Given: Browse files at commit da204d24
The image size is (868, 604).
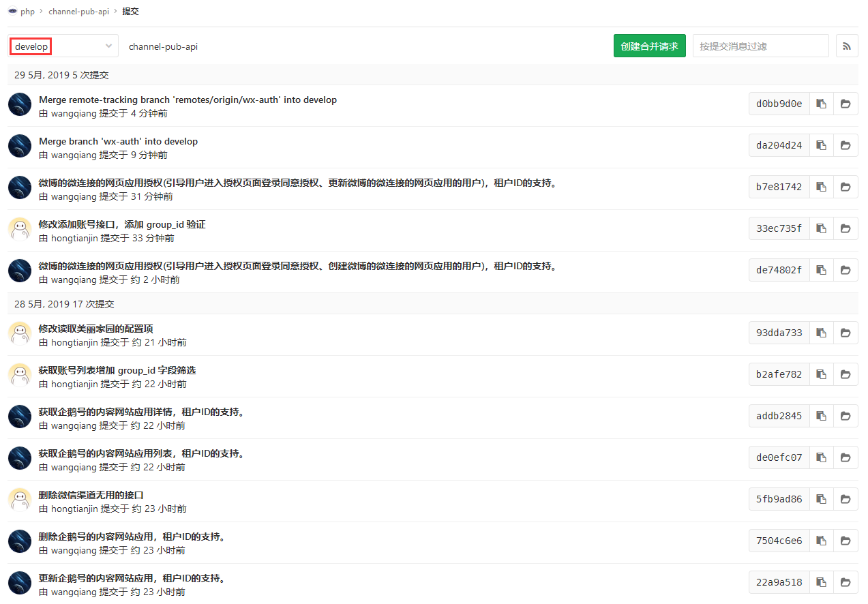Looking at the screenshot, I should 845,145.
